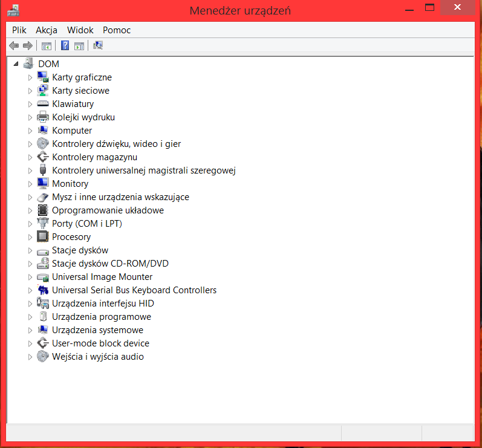The image size is (482, 448).
Task: Select Universal Serial Bus Keyboard Controllers label
Action: click(x=134, y=290)
